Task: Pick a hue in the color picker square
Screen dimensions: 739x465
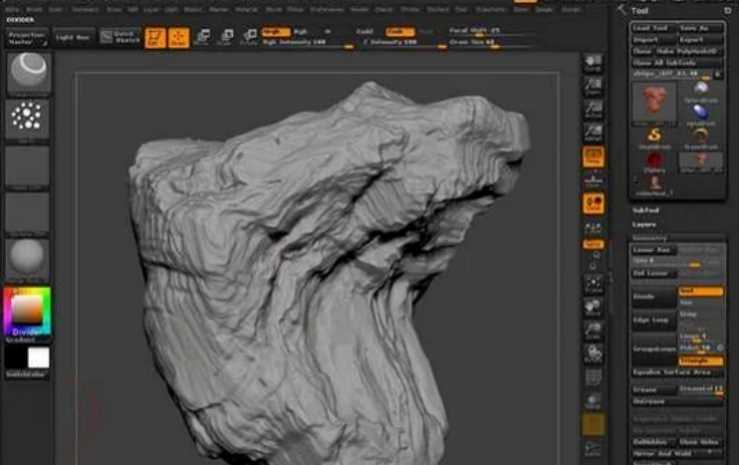Action: [x=27, y=311]
